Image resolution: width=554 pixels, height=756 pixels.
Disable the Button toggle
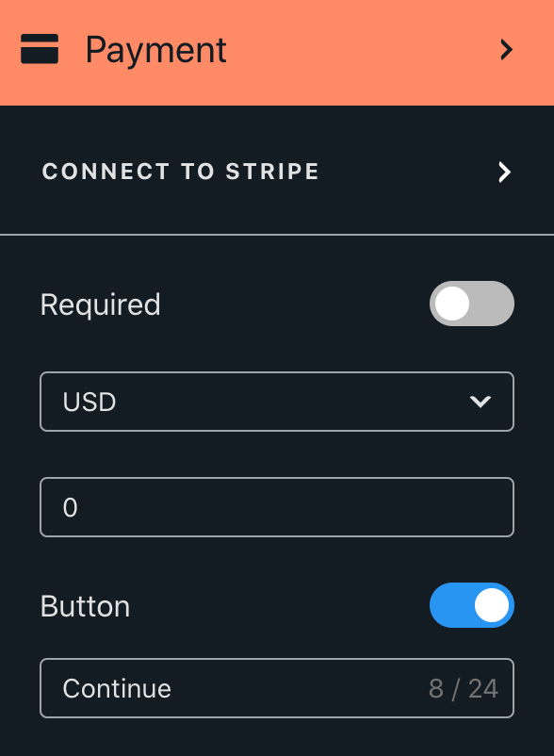pyautogui.click(x=472, y=605)
